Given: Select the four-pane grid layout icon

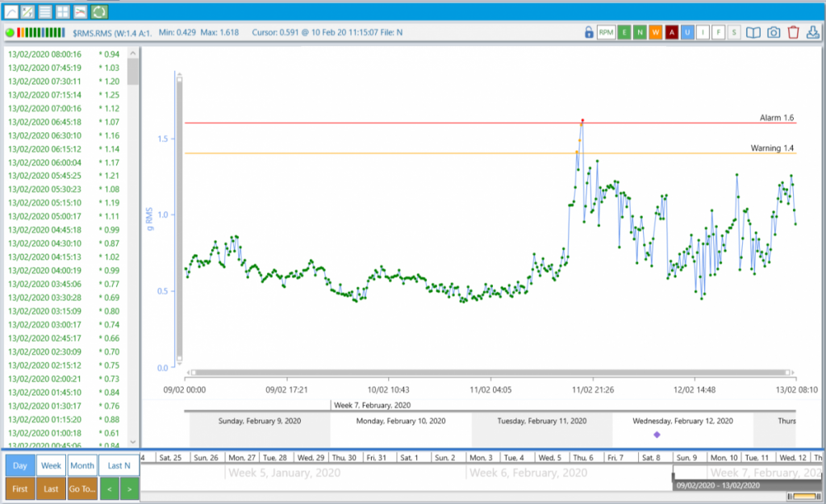Looking at the screenshot, I should click(63, 11).
